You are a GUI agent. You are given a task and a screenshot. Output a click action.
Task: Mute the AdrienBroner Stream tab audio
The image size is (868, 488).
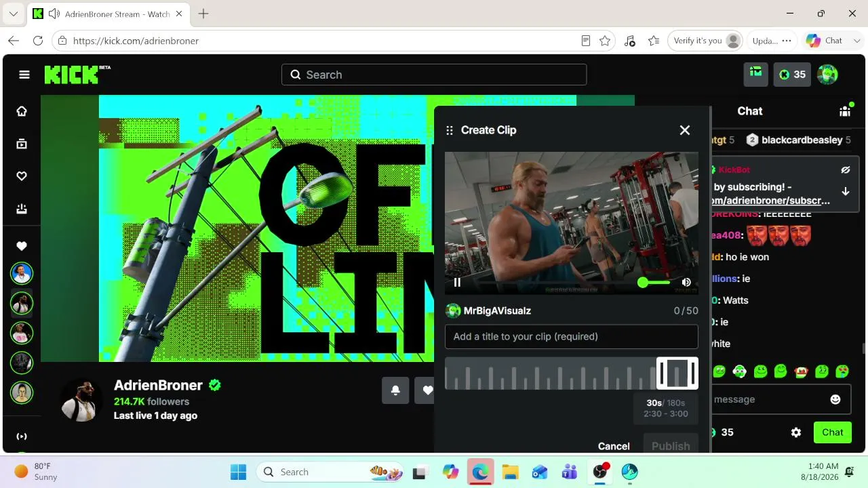click(54, 14)
